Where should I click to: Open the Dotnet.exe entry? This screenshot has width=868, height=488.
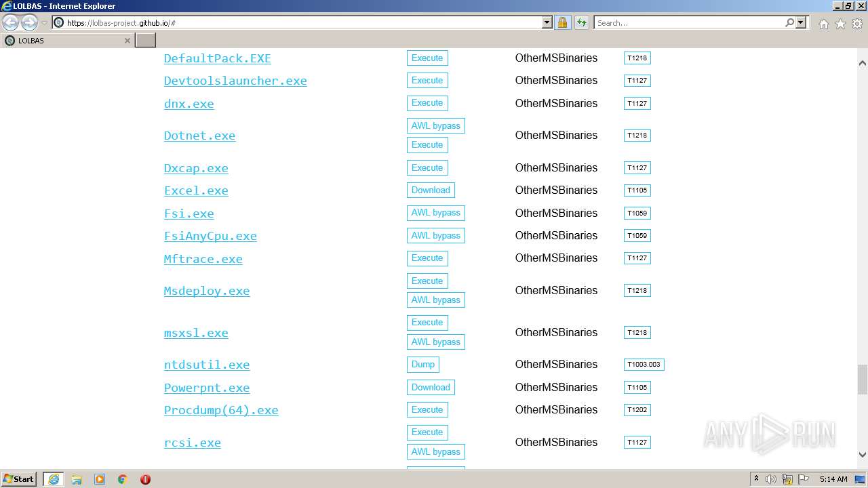[199, 136]
